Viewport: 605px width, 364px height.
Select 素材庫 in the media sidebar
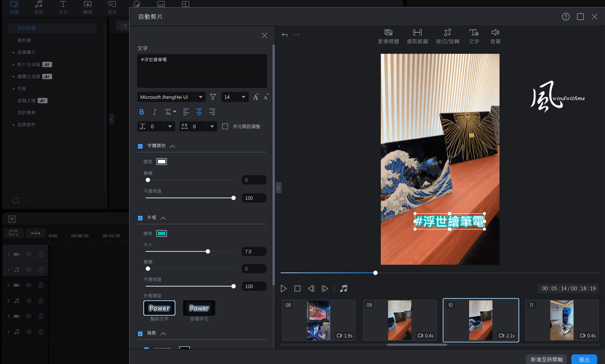point(24,40)
